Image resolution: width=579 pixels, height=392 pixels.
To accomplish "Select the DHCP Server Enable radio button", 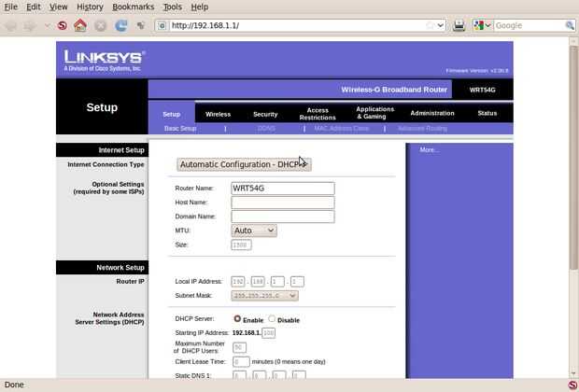I will (x=237, y=318).
